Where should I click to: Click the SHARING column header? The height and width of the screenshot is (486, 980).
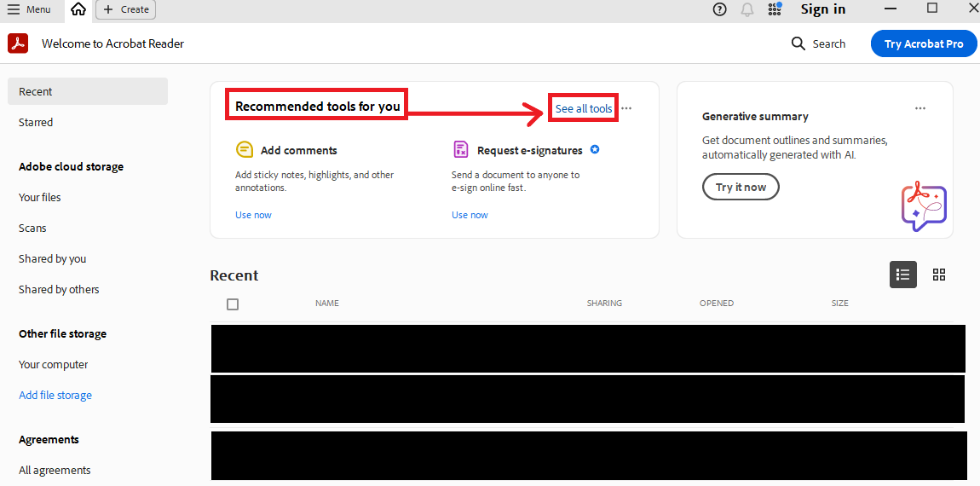[604, 303]
